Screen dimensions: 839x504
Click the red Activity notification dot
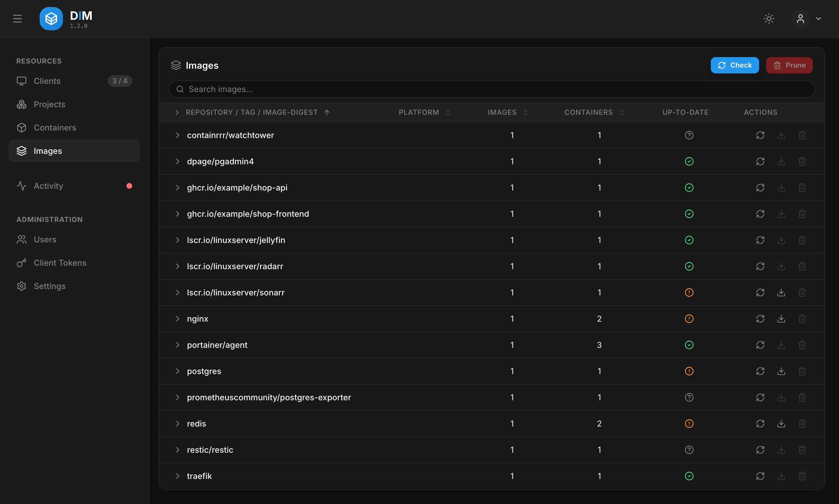129,186
